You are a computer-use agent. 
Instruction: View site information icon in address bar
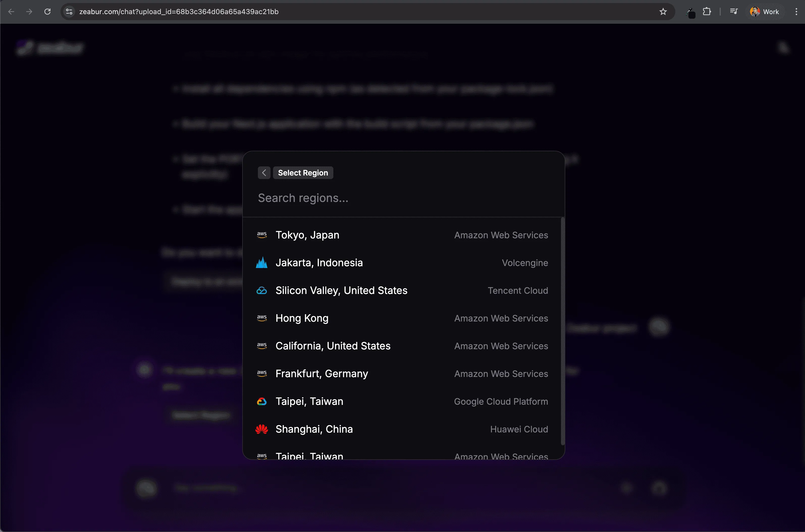(69, 12)
